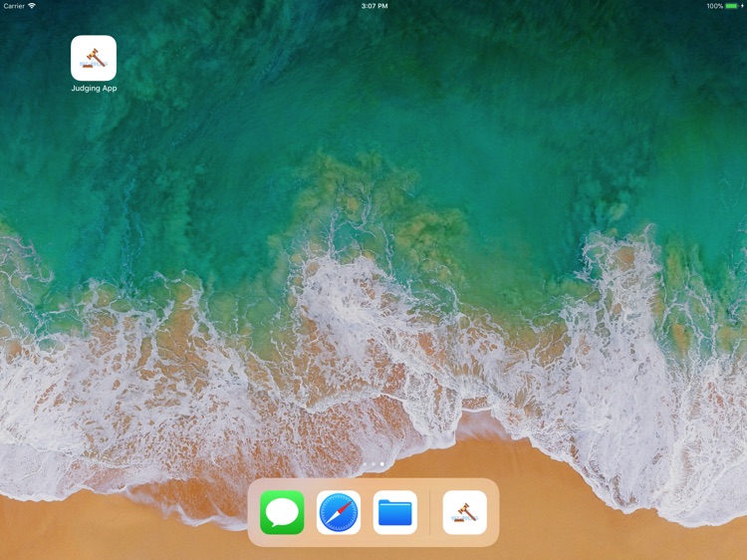Click the dock gap between Messages and Safari

pyautogui.click(x=311, y=512)
